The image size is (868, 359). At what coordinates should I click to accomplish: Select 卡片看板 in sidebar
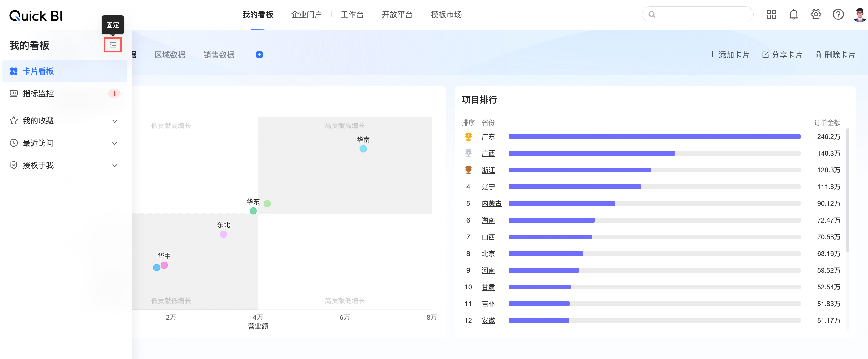[38, 71]
